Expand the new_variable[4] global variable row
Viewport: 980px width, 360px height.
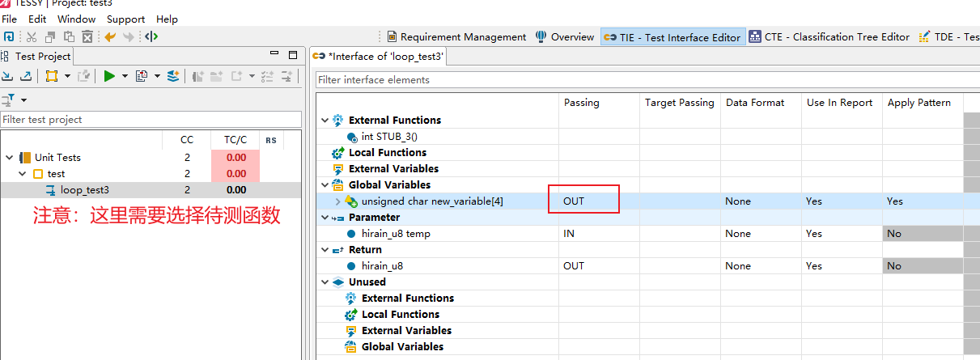pos(338,201)
